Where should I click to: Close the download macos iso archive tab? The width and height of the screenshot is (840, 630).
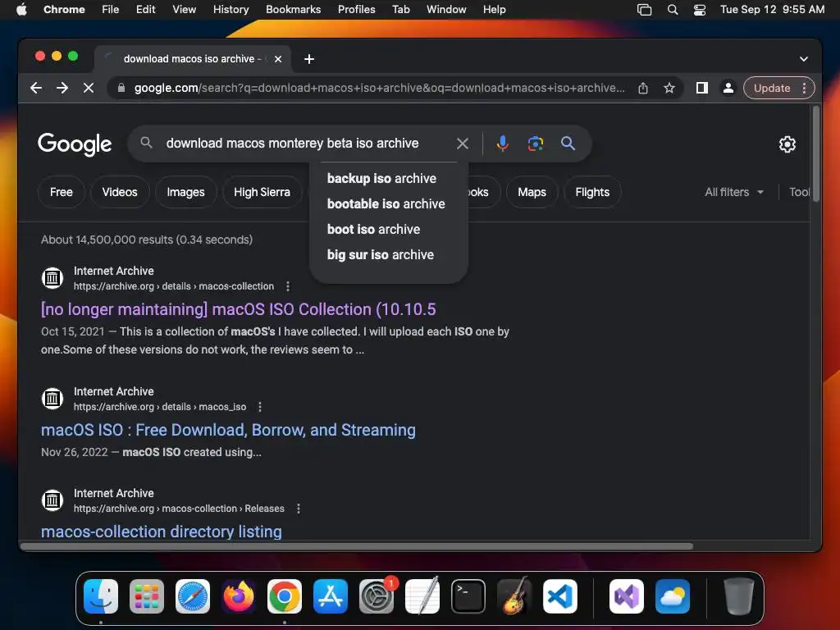(278, 59)
